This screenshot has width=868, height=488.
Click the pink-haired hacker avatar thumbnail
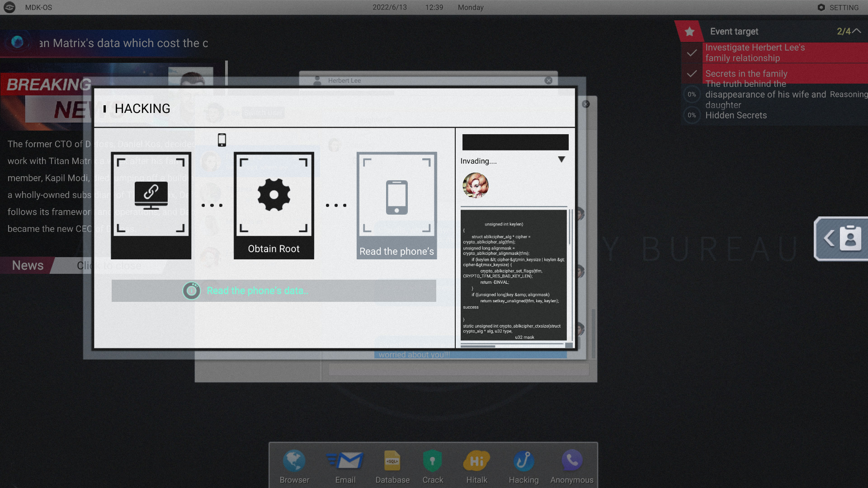[x=474, y=185]
